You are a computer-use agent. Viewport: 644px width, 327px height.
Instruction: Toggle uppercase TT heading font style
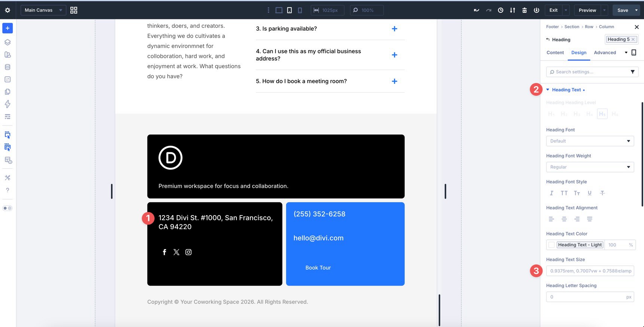[564, 193]
